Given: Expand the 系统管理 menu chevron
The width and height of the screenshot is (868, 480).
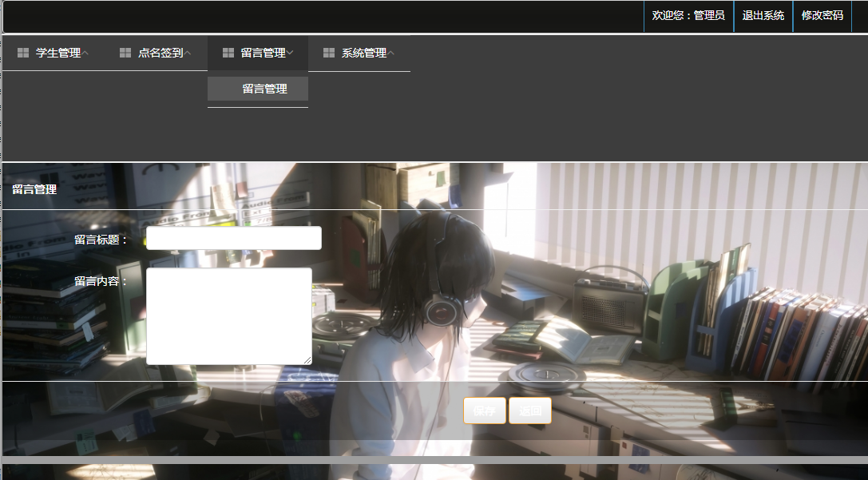Looking at the screenshot, I should 390,54.
